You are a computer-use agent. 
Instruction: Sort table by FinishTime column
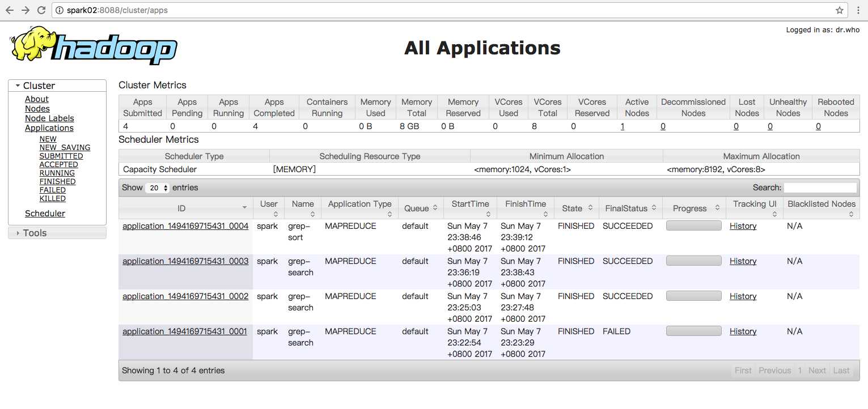pyautogui.click(x=526, y=208)
